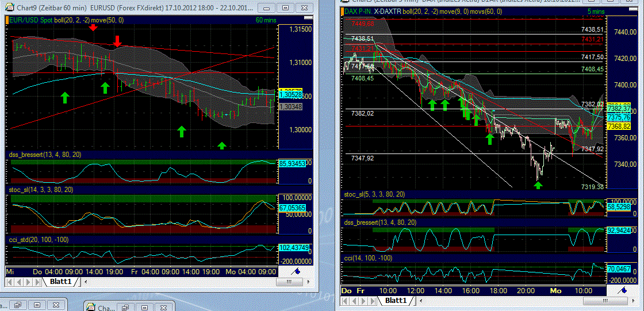
Task: Click 'cci(14, 100, -100)' panel label
Action: (369, 258)
